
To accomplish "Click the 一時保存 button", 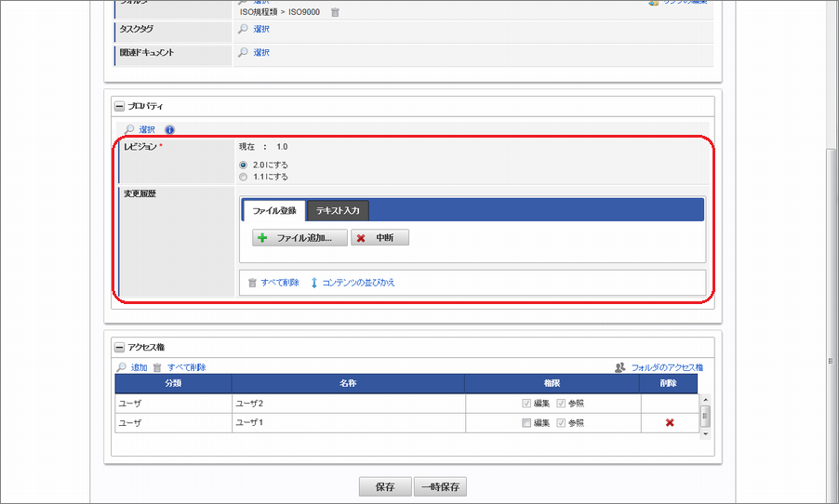I will [x=440, y=487].
